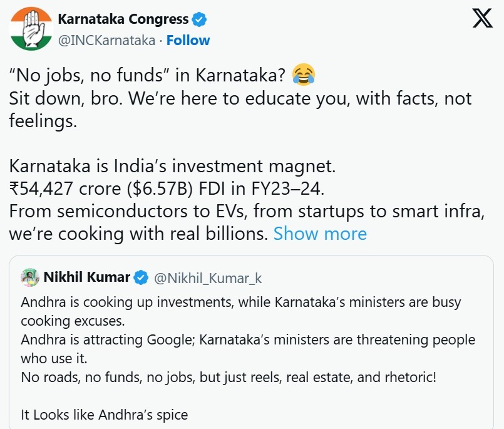The height and width of the screenshot is (429, 504).
Task: Click "Karnataka is India's investment magnet" line
Action: [x=173, y=167]
